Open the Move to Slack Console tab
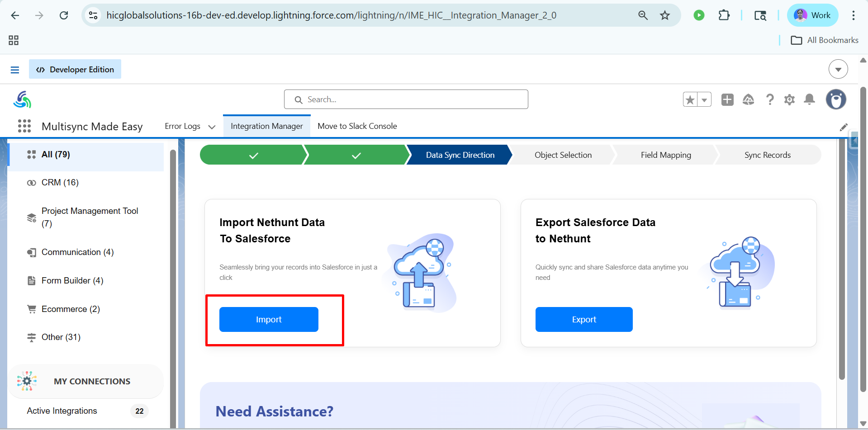The width and height of the screenshot is (868, 430). click(357, 126)
